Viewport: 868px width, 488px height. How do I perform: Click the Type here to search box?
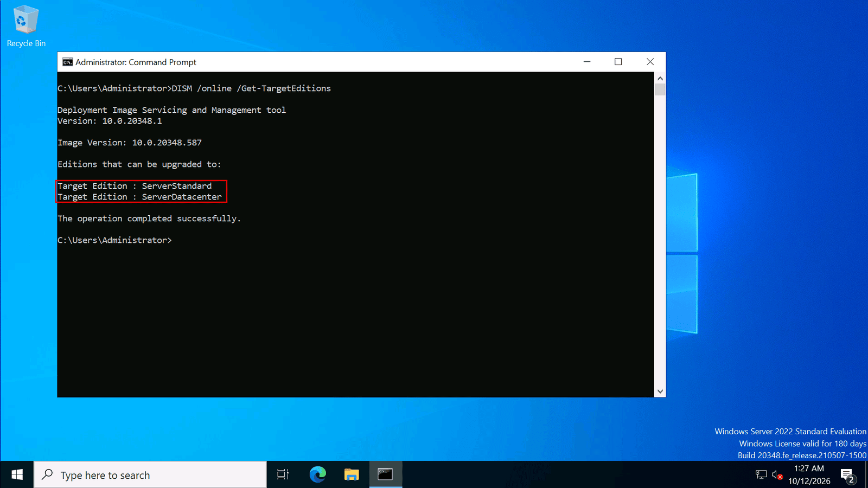[150, 475]
